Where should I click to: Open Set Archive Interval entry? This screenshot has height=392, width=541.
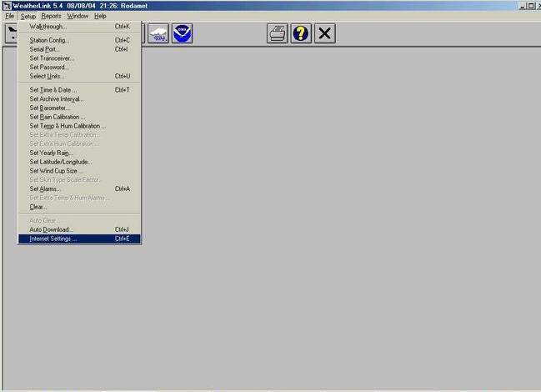79,98
